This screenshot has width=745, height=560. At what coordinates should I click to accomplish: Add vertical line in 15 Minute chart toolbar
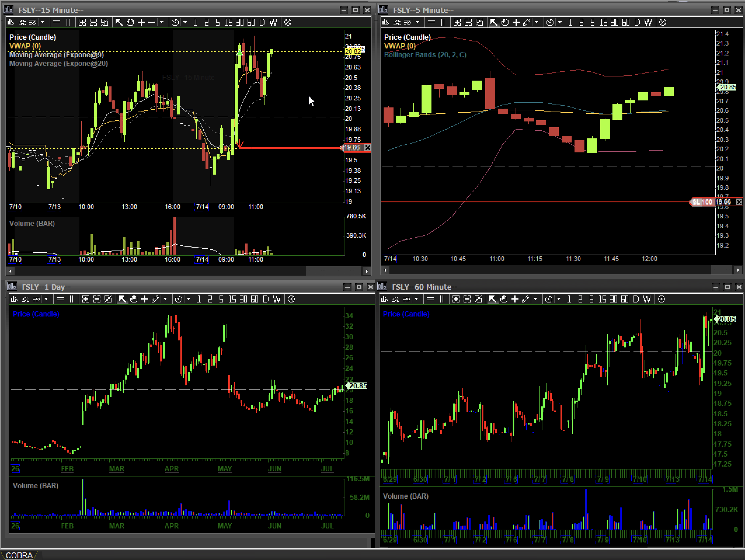point(68,22)
